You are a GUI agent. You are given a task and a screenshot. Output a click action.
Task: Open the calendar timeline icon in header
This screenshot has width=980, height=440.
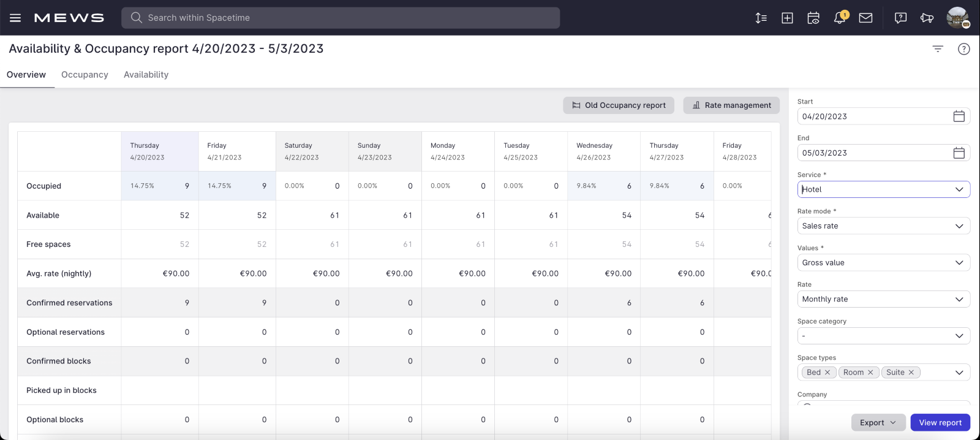coord(813,18)
